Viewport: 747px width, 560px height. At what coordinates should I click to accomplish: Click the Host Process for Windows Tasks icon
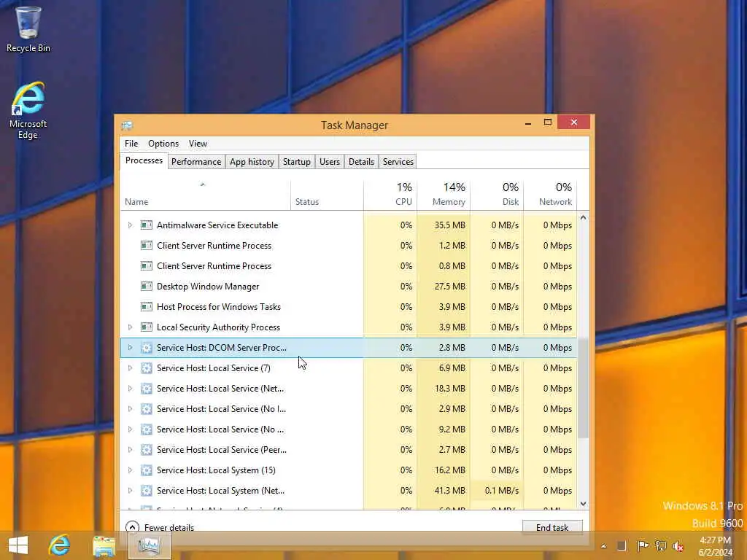pyautogui.click(x=146, y=307)
